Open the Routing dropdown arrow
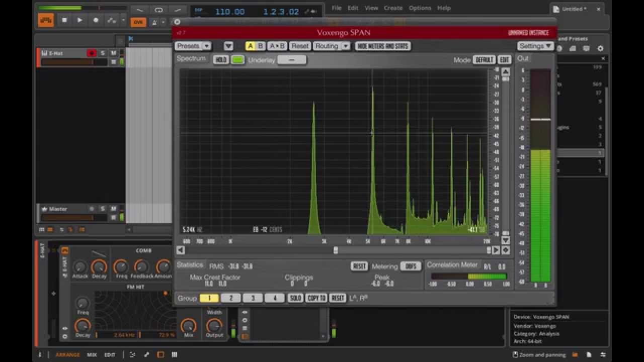 (346, 46)
